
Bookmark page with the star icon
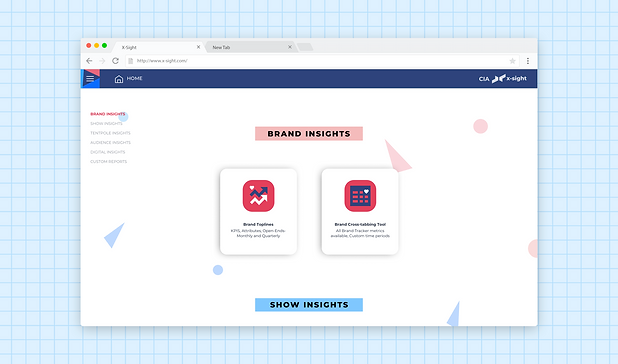click(512, 61)
